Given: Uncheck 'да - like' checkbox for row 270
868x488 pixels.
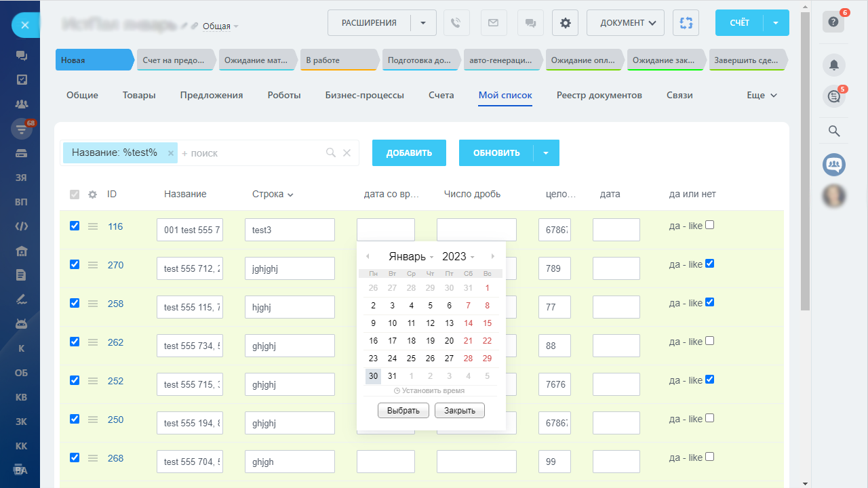Looking at the screenshot, I should (x=709, y=264).
